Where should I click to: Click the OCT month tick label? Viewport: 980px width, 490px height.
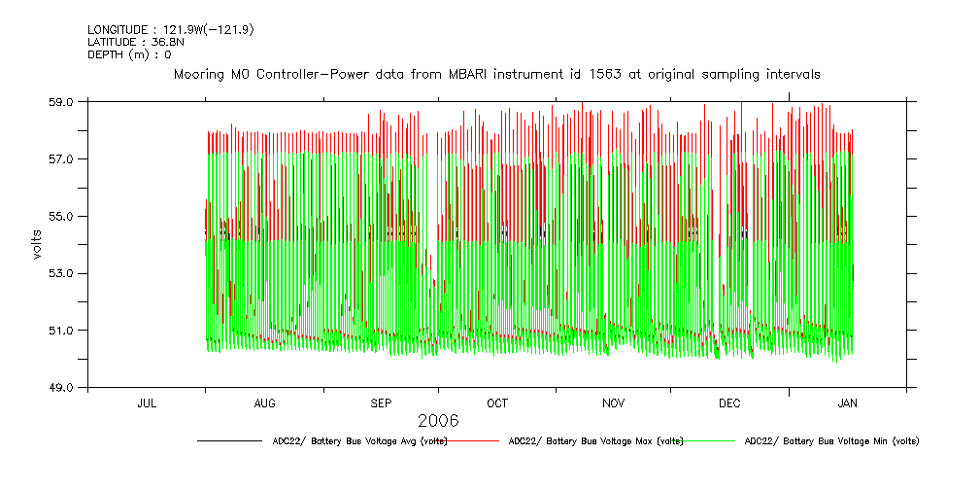coord(497,402)
